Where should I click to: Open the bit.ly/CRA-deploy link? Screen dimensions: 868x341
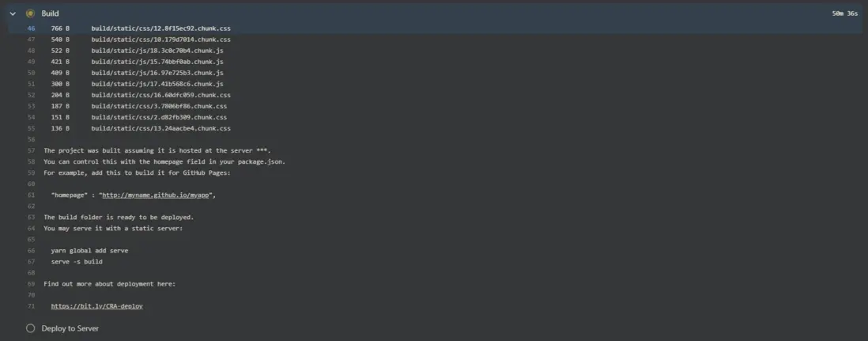pos(96,305)
